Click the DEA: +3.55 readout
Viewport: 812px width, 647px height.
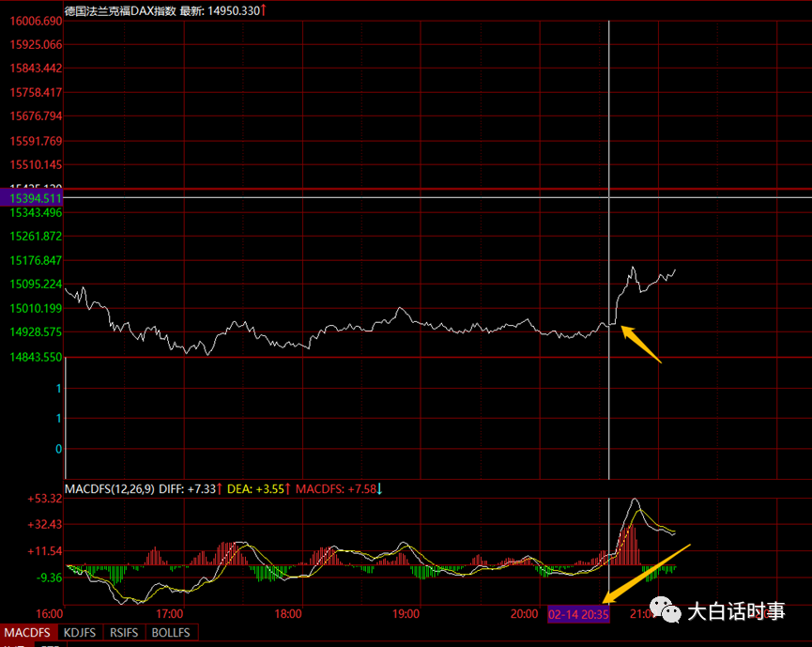[x=256, y=489]
